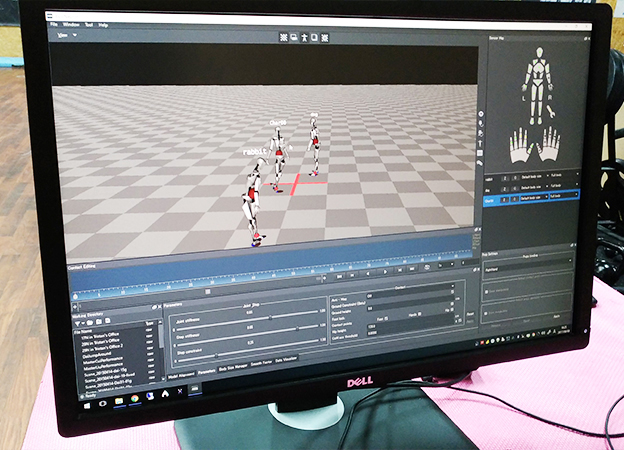Toggle the Hip checkbox in Contact settings
624x450 pixels.
[452, 309]
